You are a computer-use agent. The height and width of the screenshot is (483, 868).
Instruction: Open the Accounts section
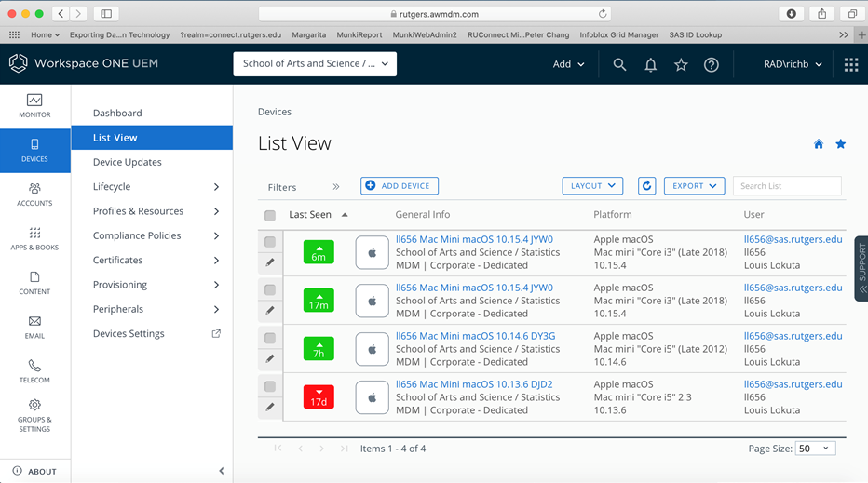[34, 195]
